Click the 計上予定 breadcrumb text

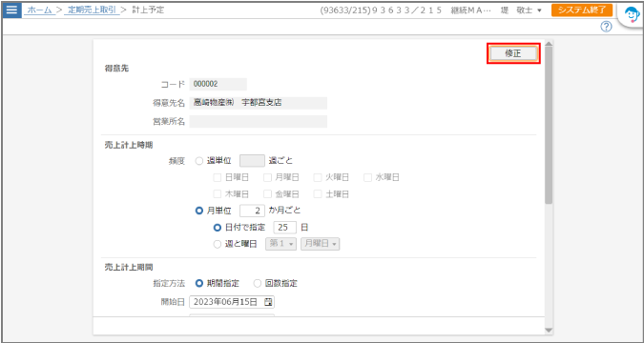[x=148, y=10]
